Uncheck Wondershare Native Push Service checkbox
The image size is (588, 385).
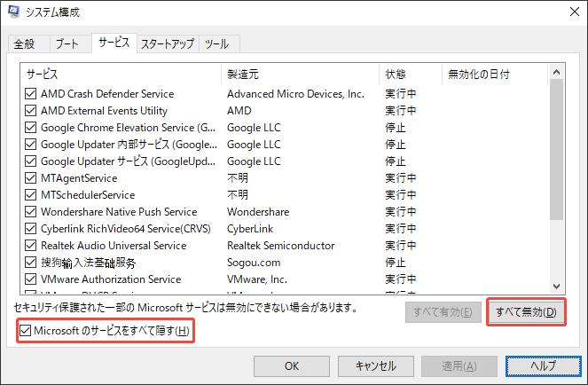30,212
